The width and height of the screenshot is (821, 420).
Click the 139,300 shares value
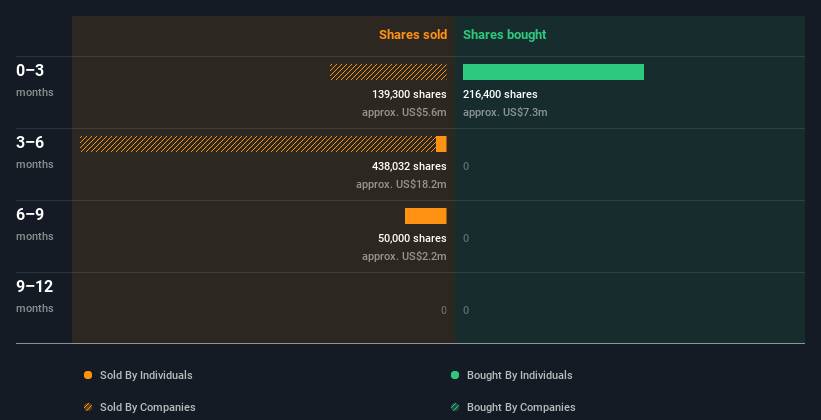[409, 94]
